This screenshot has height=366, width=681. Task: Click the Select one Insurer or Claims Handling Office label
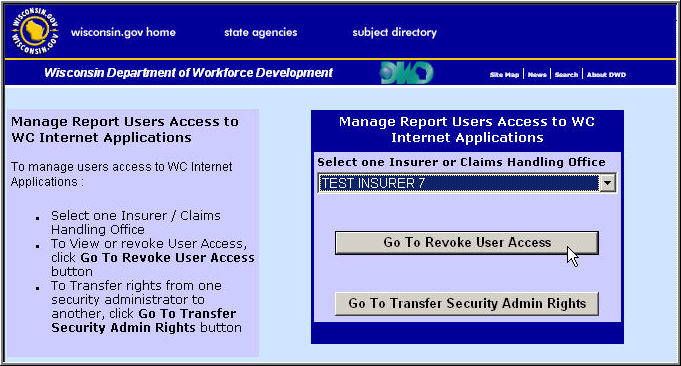pyautogui.click(x=461, y=162)
